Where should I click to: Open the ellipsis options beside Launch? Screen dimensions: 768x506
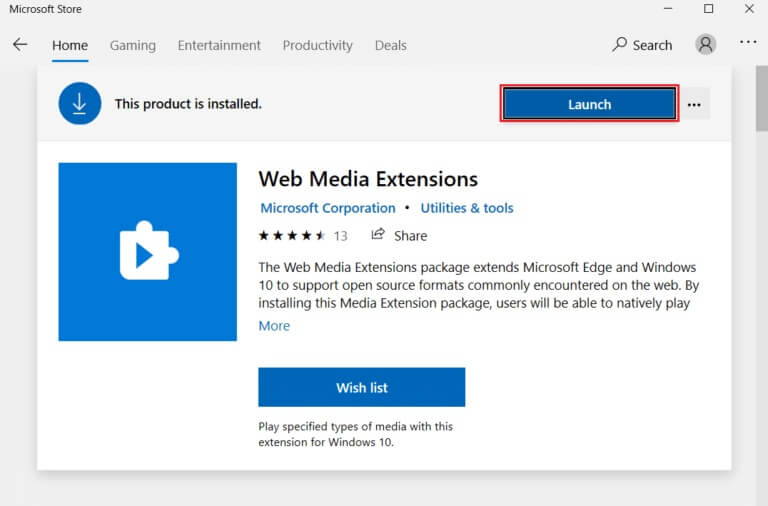694,104
